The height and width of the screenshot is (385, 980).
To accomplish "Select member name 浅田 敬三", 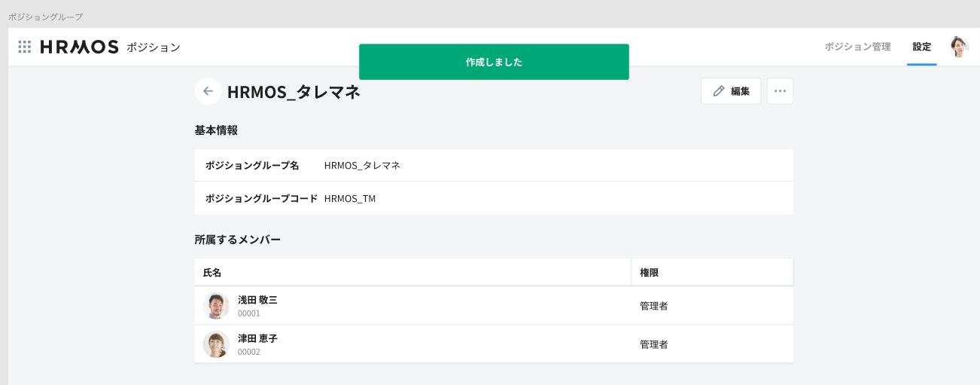I will coord(257,300).
